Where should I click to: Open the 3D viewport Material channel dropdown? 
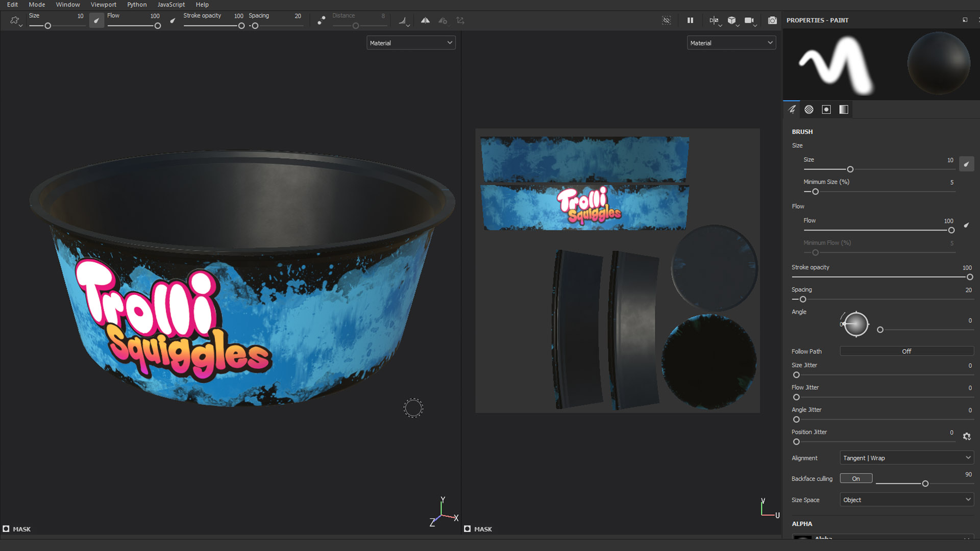pyautogui.click(x=411, y=43)
